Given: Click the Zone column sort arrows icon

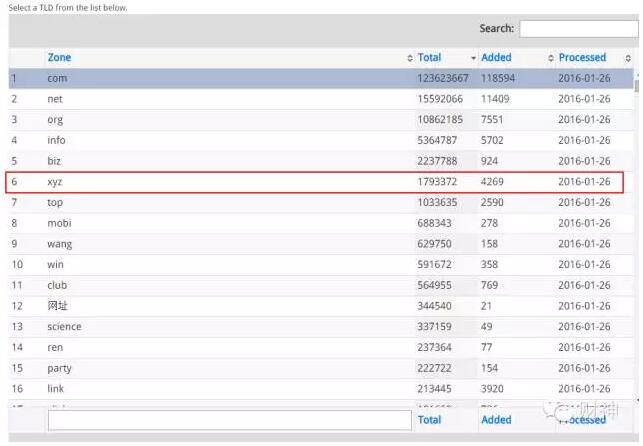Looking at the screenshot, I should 410,58.
